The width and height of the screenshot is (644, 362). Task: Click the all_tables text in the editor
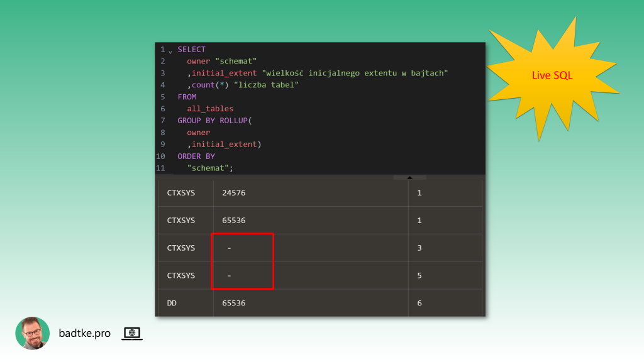coord(210,109)
